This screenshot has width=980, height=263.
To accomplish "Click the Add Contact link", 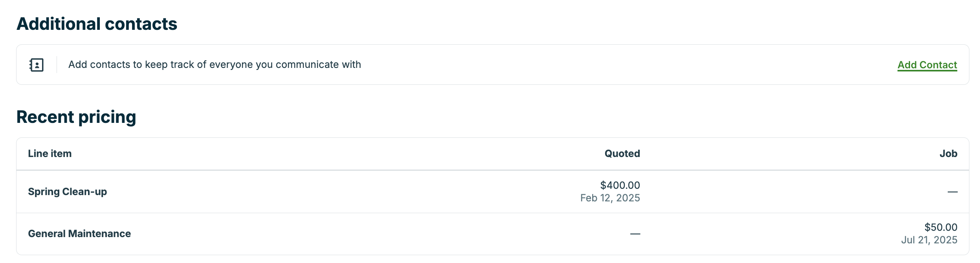I will tap(927, 65).
